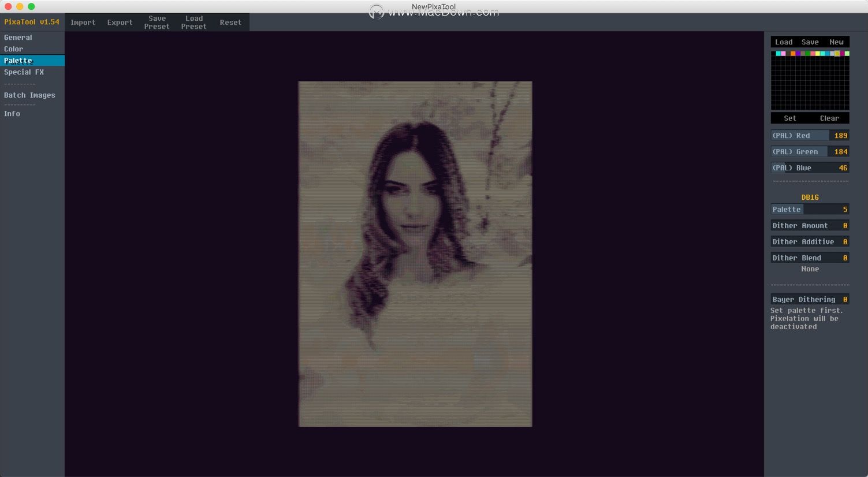Click the Dither Additive slider
Image resolution: width=868 pixels, height=477 pixels.
[x=810, y=242]
